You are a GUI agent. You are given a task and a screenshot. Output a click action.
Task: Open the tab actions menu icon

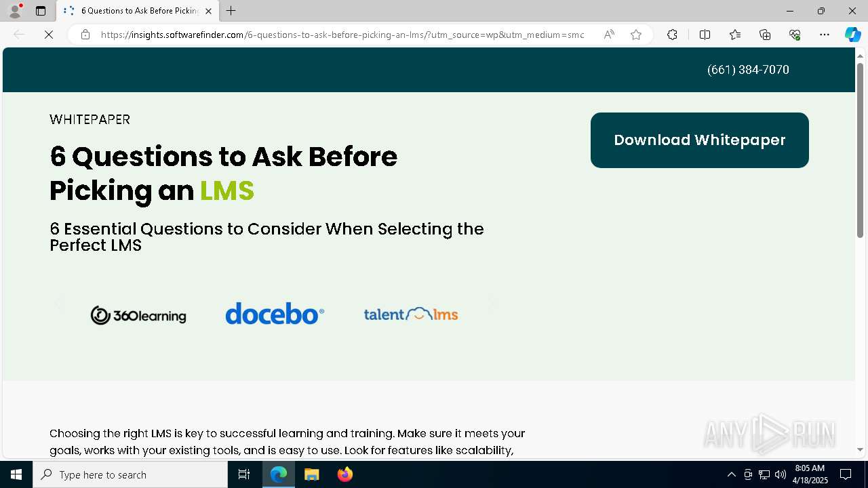click(x=41, y=11)
